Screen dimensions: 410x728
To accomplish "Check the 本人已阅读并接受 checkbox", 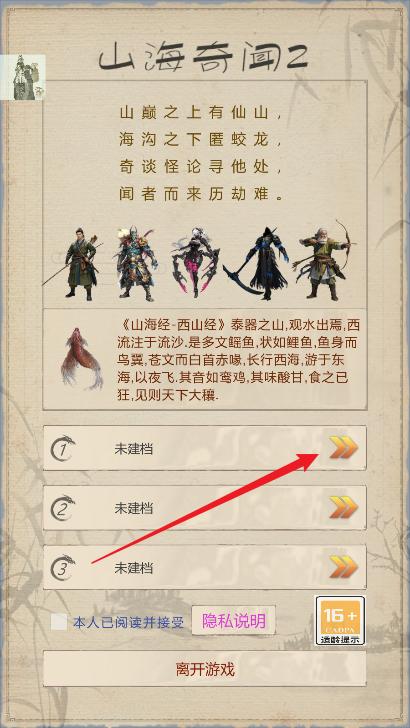I will point(59,622).
